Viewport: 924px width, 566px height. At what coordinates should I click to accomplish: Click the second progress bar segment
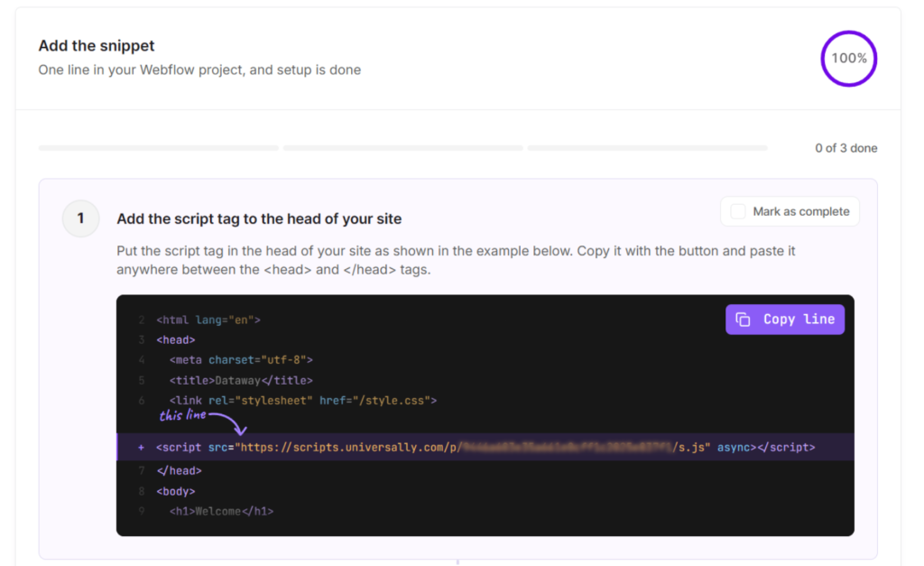pos(403,148)
